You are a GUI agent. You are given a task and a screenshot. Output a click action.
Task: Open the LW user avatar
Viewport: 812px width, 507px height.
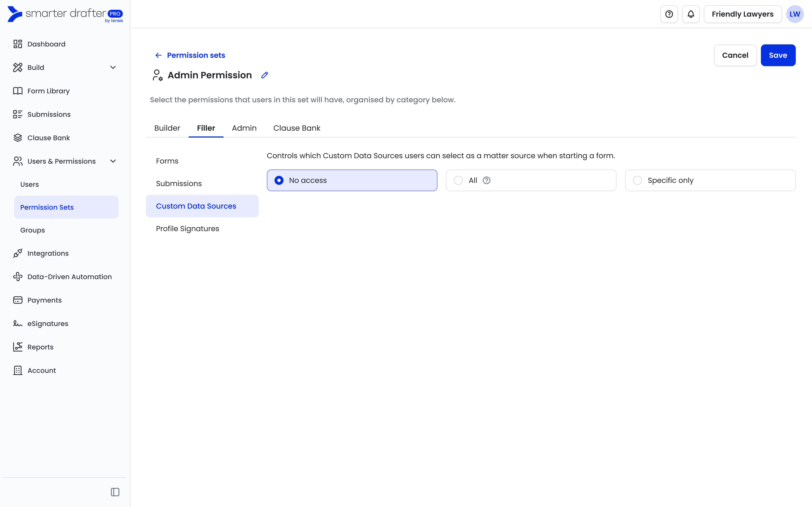(x=795, y=14)
